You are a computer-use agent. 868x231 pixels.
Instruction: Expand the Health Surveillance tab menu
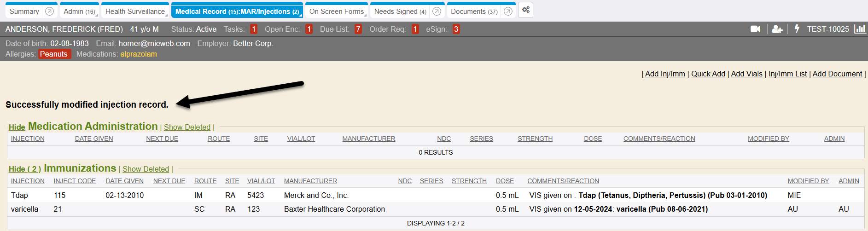tap(167, 15)
